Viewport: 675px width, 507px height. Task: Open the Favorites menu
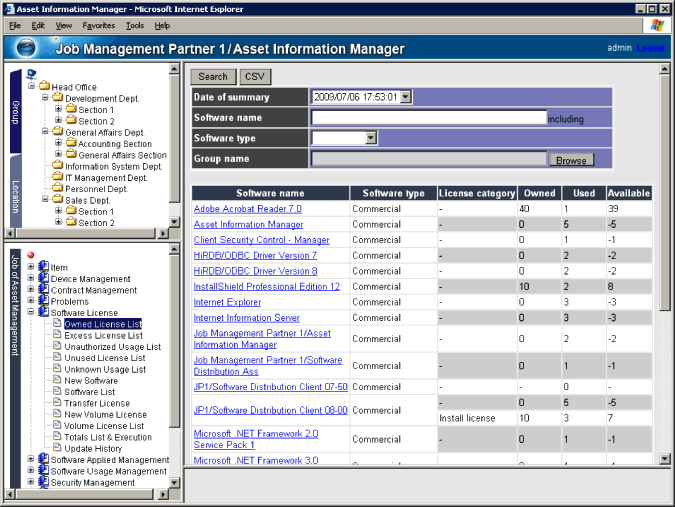click(x=98, y=25)
